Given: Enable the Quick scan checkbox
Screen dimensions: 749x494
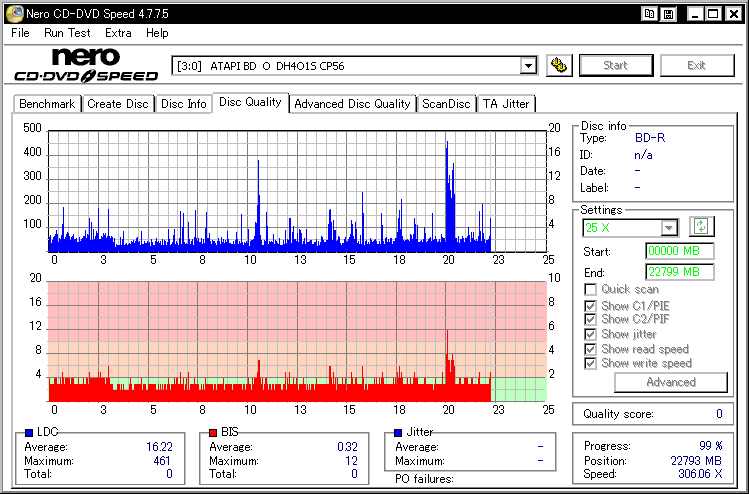Looking at the screenshot, I should [x=590, y=290].
